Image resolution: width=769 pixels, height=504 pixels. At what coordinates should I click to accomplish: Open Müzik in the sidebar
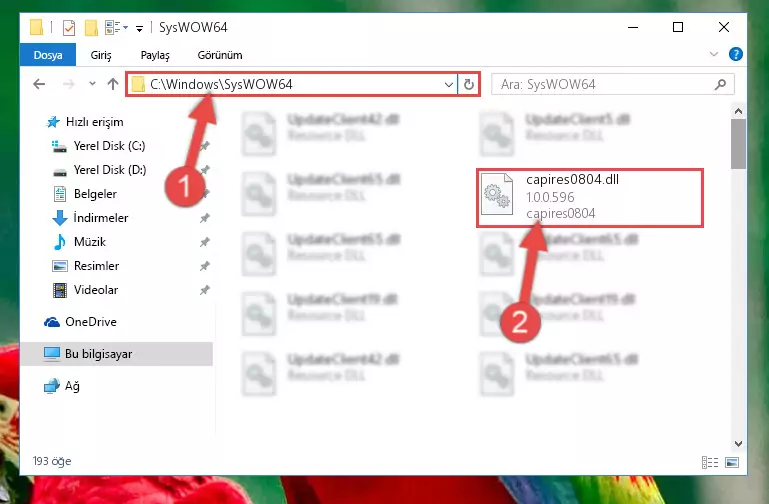[x=90, y=242]
